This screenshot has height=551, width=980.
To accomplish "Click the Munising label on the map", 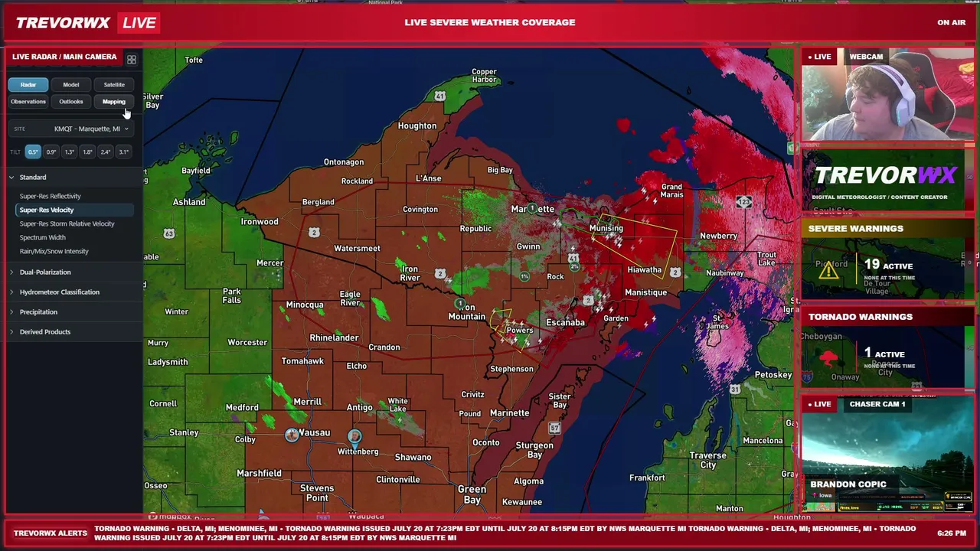I will click(x=606, y=228).
